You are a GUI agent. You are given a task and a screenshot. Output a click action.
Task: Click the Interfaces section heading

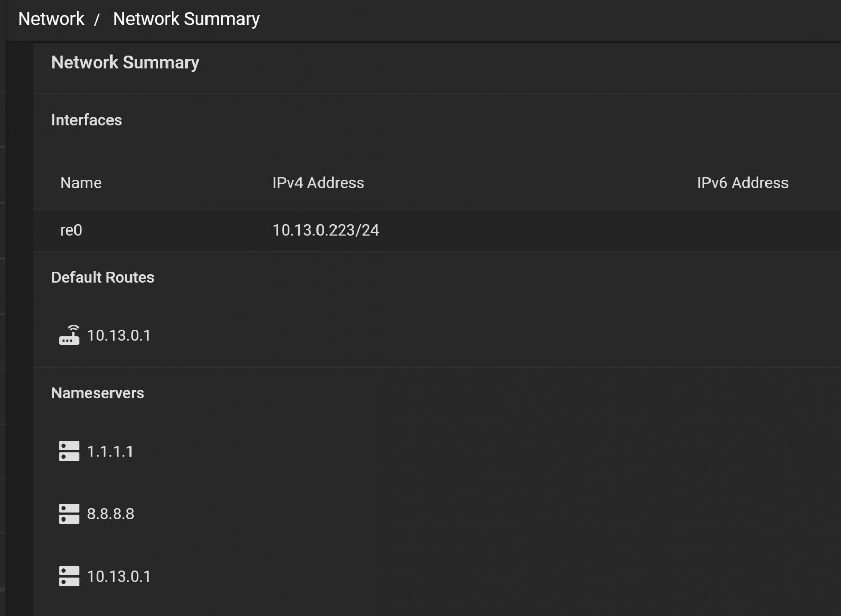coord(86,120)
